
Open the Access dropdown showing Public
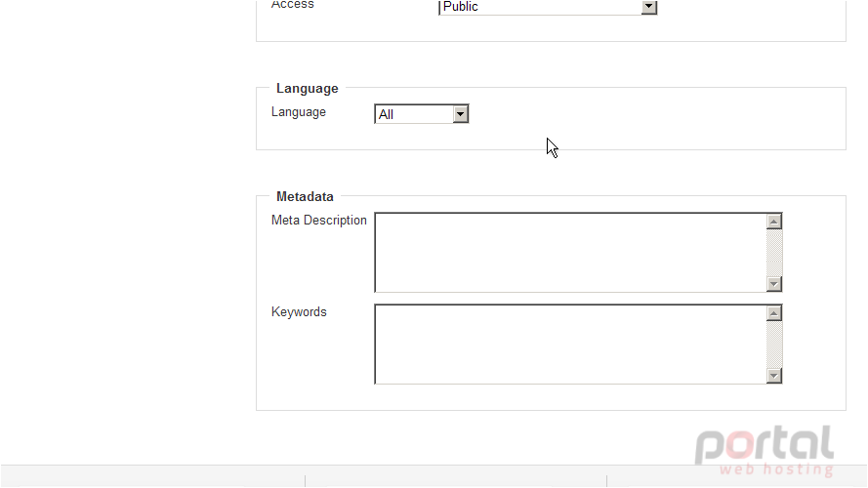tap(548, 7)
